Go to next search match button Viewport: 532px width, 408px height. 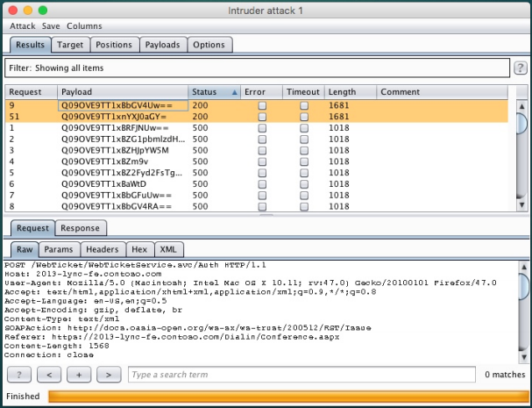tap(109, 375)
